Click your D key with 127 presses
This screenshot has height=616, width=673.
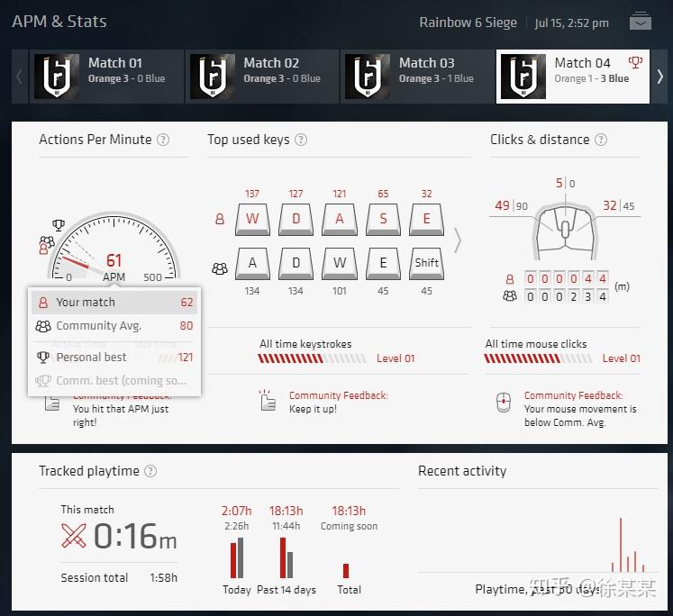click(296, 219)
